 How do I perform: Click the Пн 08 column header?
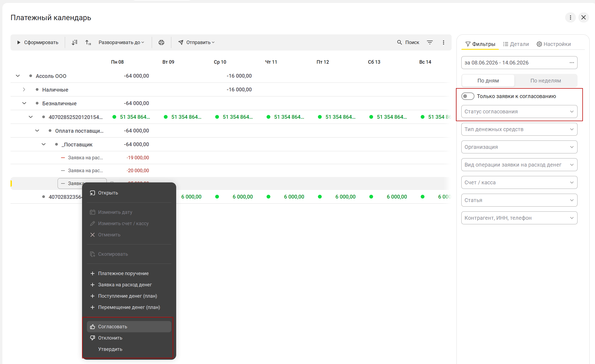pyautogui.click(x=117, y=62)
